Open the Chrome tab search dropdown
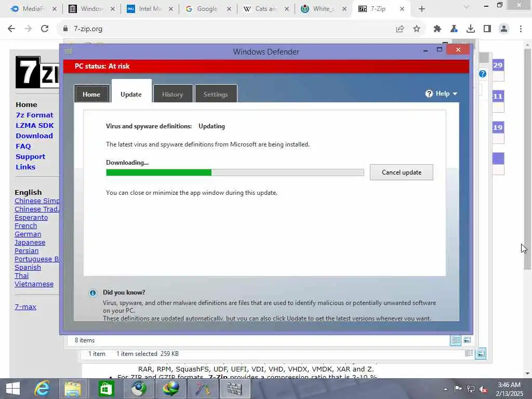Screen dimensions: 532x399 coord(467,7)
